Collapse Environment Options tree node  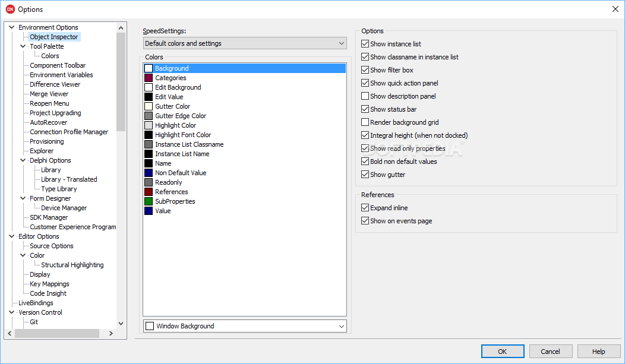click(x=11, y=27)
